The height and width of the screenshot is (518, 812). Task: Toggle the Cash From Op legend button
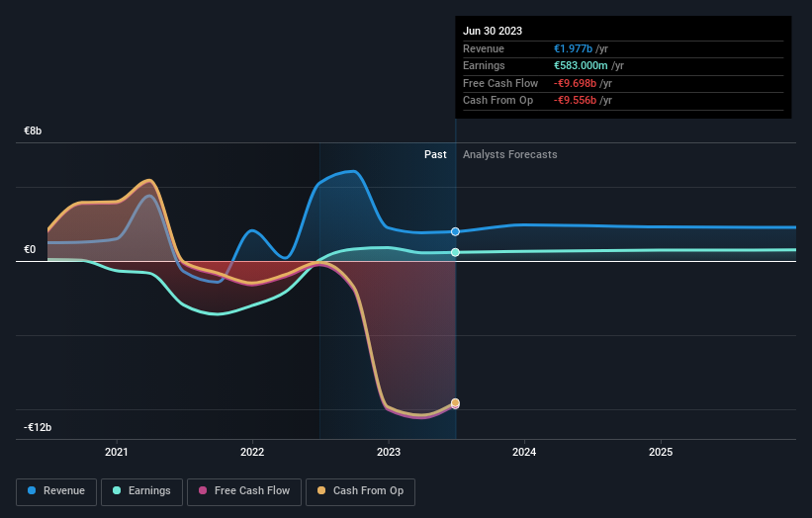360,491
